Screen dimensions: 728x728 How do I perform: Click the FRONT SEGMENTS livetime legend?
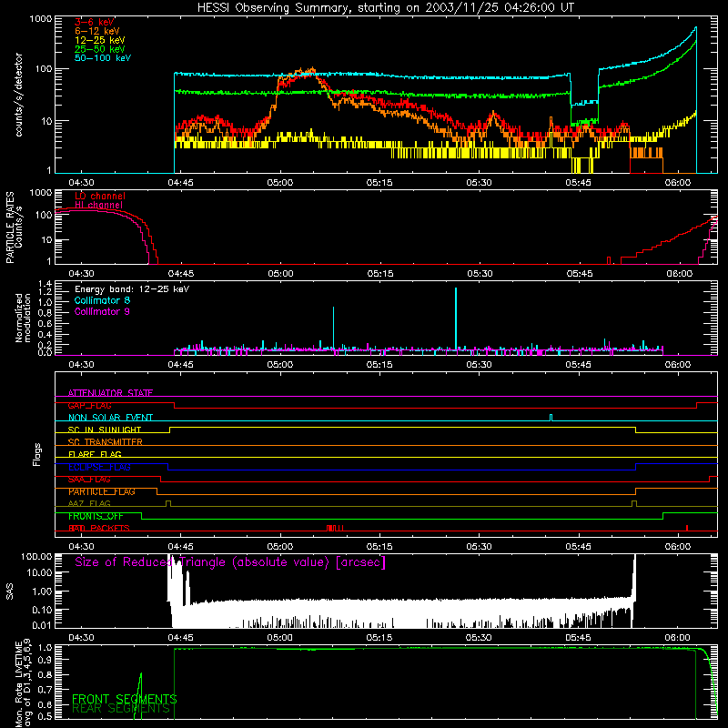click(125, 699)
